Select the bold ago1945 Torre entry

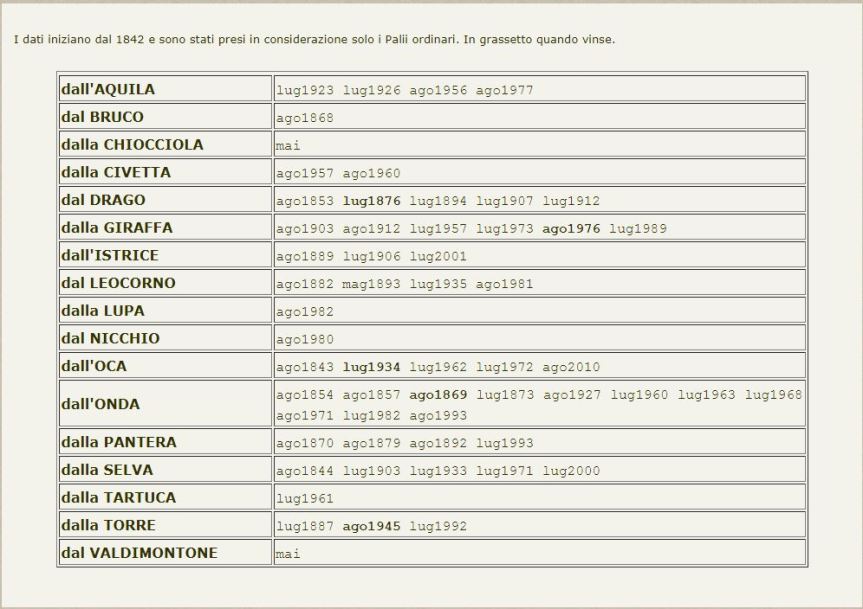371,526
